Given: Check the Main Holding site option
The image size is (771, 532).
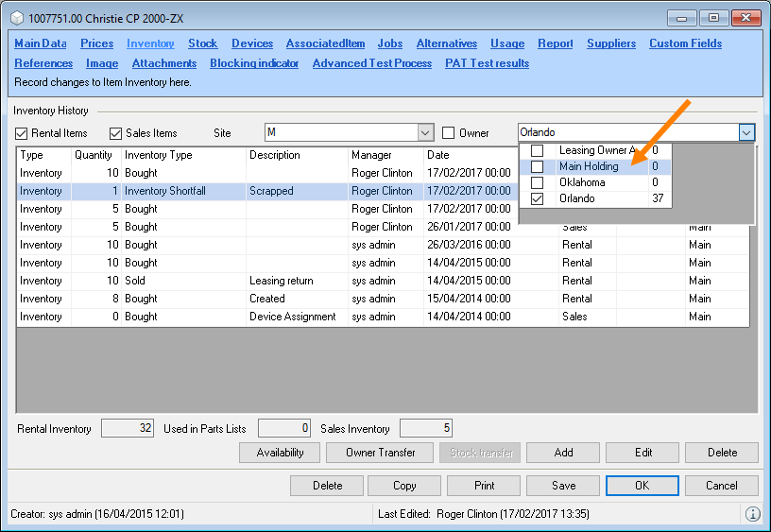Looking at the screenshot, I should point(537,167).
